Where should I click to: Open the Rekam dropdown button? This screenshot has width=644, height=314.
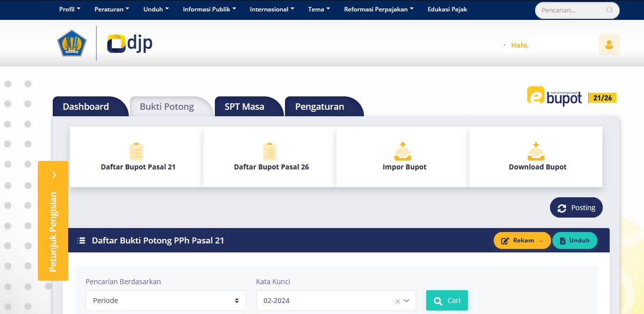tap(522, 240)
